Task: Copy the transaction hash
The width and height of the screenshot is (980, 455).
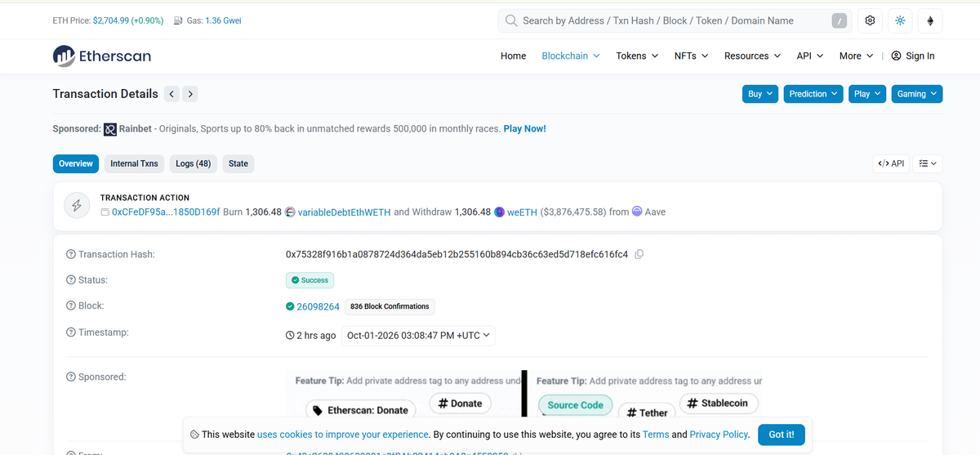Action: click(639, 254)
